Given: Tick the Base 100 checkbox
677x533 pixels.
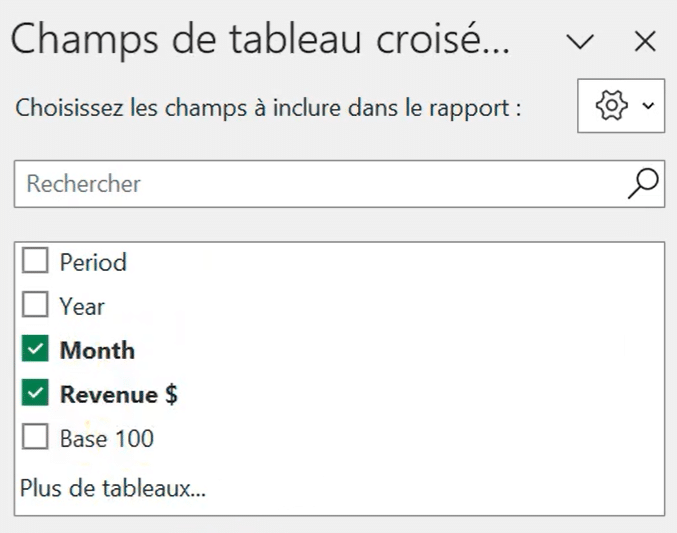Looking at the screenshot, I should 35,437.
